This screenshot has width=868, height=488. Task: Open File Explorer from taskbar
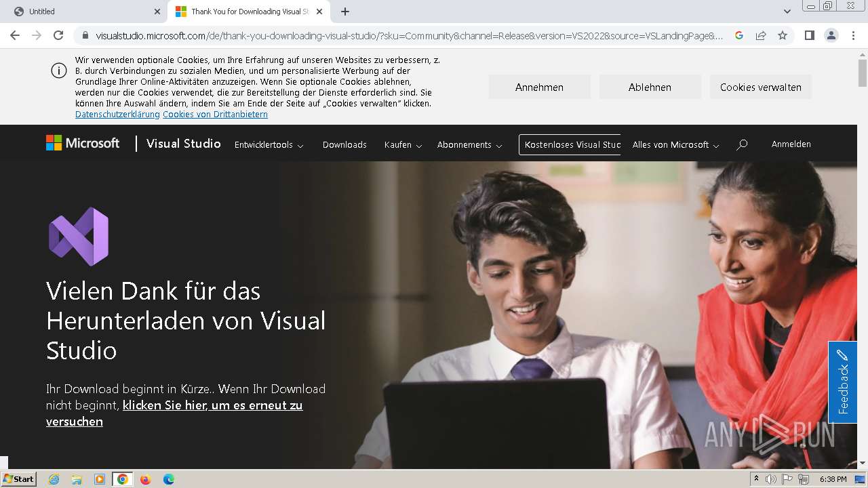pos(77,479)
